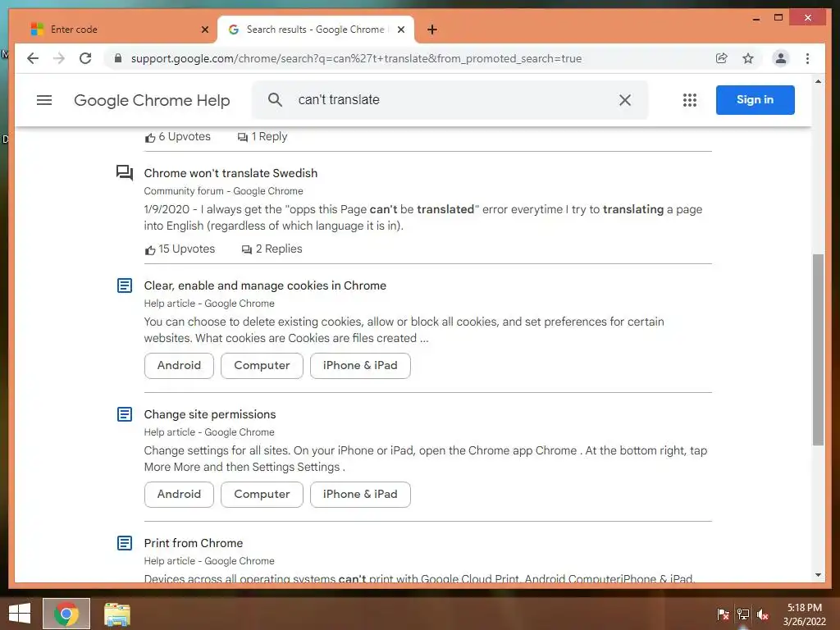840x630 pixels.
Task: Open the Google apps grid
Action: coord(689,99)
